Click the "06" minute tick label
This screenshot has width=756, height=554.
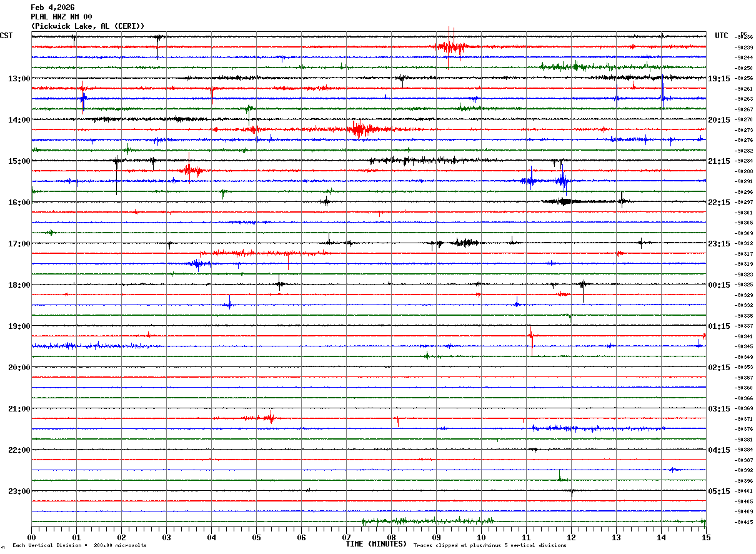click(x=301, y=537)
